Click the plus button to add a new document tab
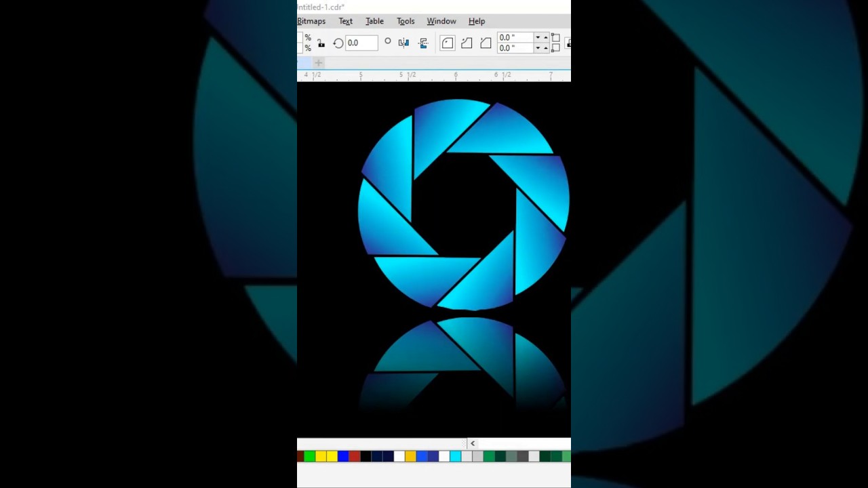868x488 pixels. point(318,62)
